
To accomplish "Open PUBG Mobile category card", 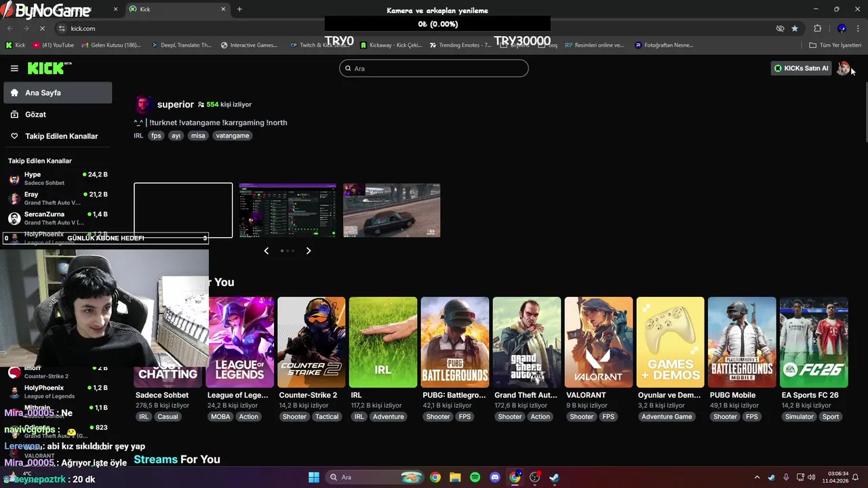I will pos(742,342).
